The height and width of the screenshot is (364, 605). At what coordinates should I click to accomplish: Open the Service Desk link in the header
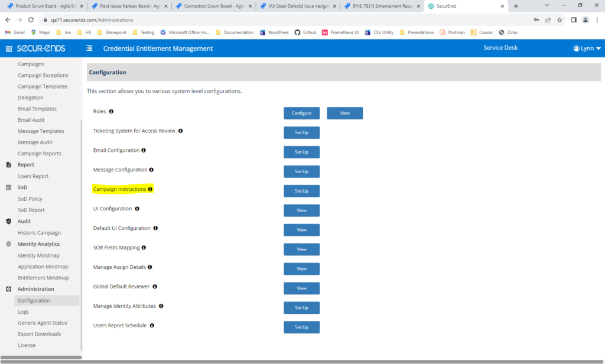point(500,48)
